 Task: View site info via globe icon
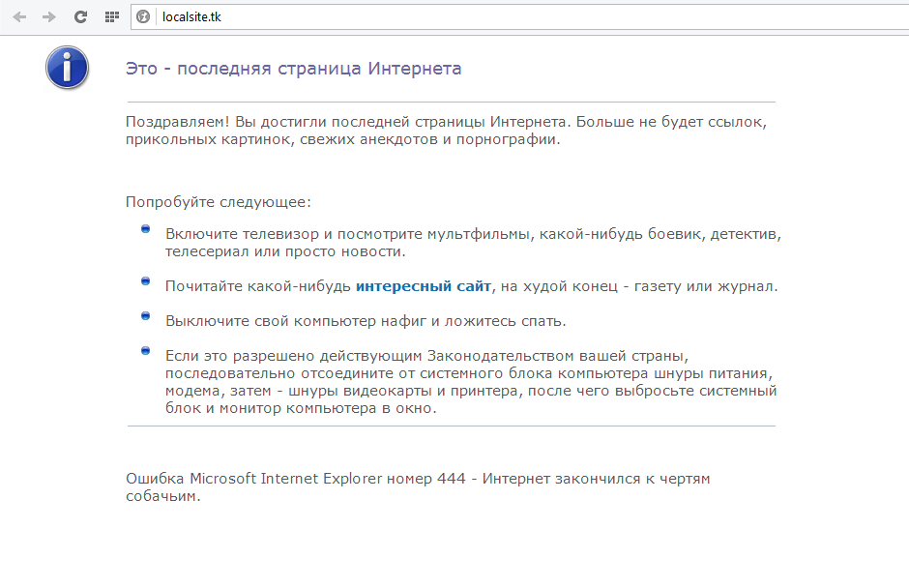coord(143,16)
